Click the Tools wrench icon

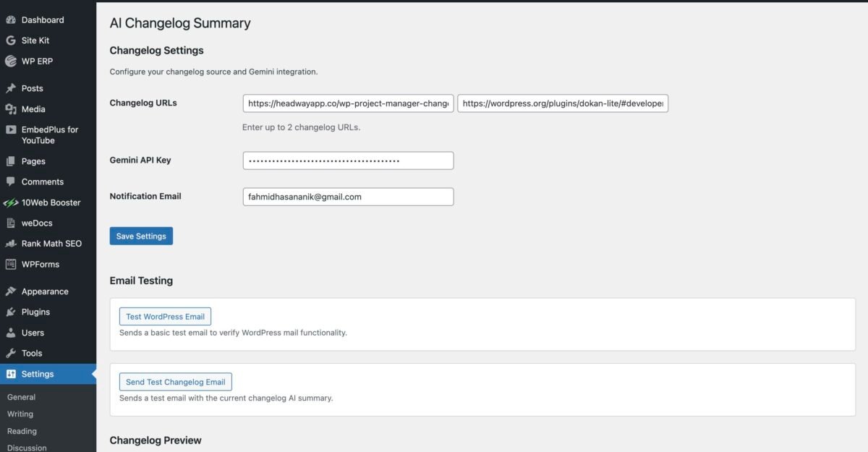(x=11, y=353)
